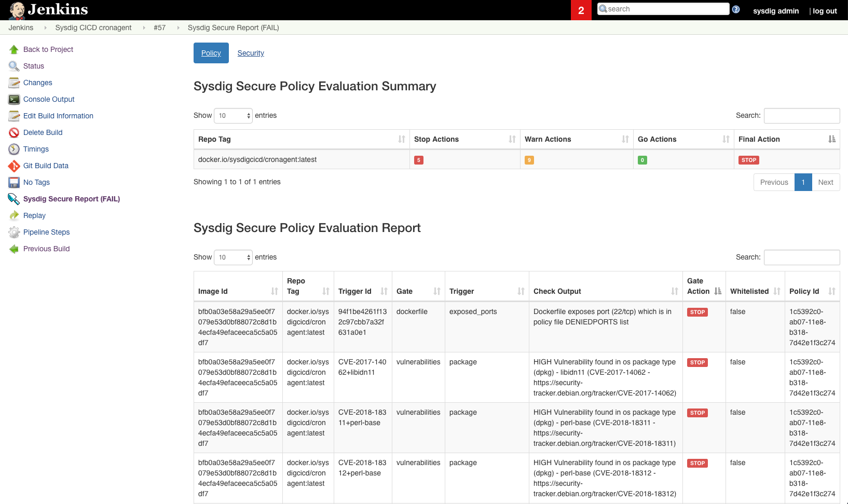The image size is (848, 504).
Task: Click the log out link
Action: [x=825, y=11]
